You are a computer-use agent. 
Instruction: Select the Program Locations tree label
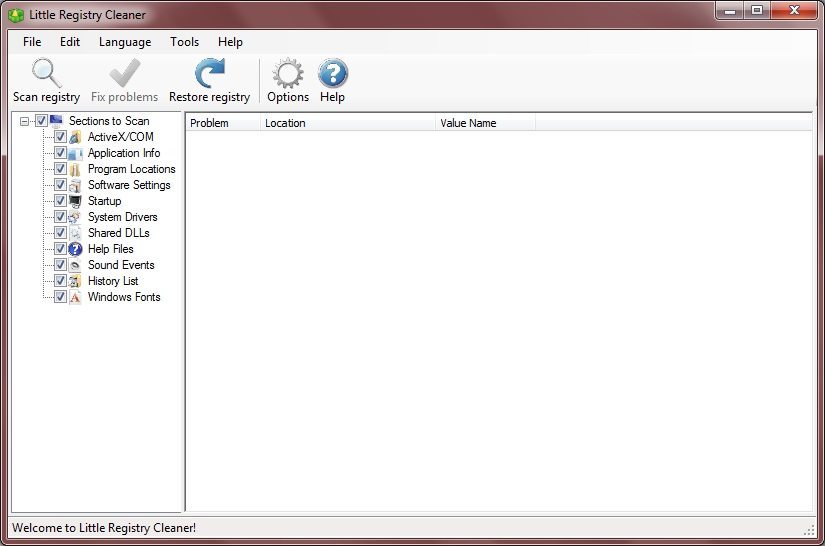(132, 169)
